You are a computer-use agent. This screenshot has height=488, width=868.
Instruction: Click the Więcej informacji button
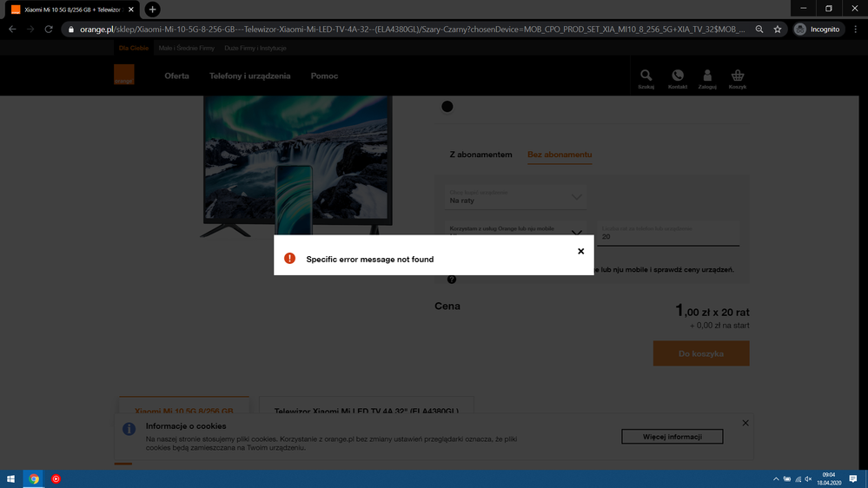(x=672, y=437)
